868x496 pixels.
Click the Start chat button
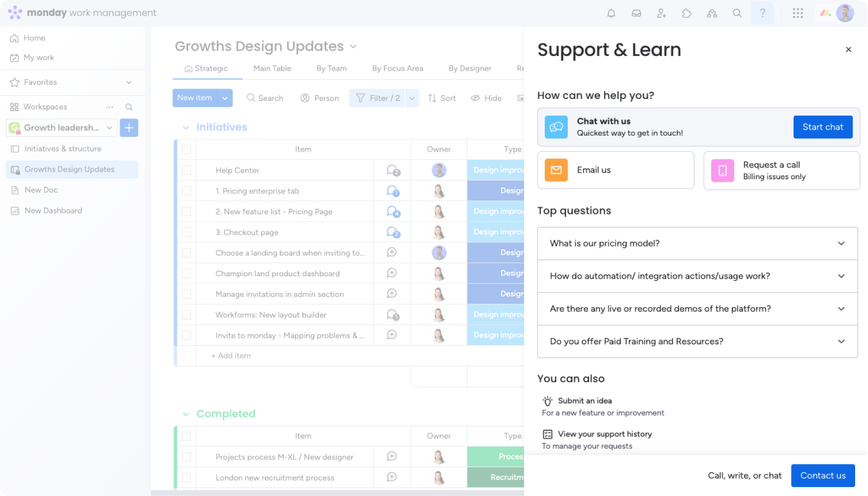(823, 127)
